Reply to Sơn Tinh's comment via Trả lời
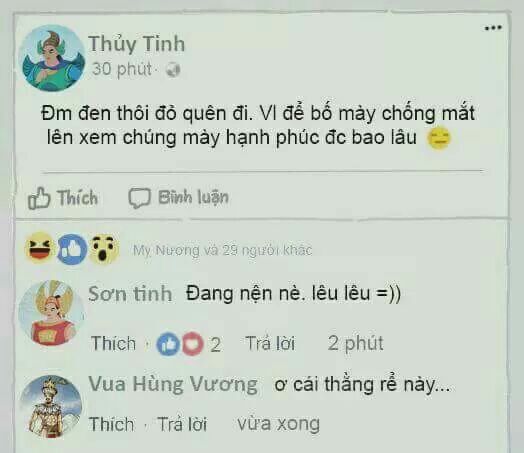Viewport: 524px width, 453px height. click(270, 343)
